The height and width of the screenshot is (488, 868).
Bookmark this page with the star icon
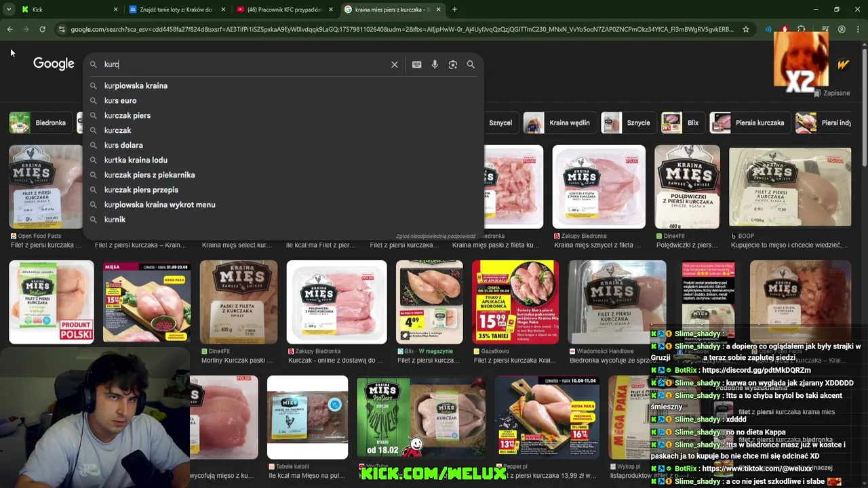coord(746,29)
